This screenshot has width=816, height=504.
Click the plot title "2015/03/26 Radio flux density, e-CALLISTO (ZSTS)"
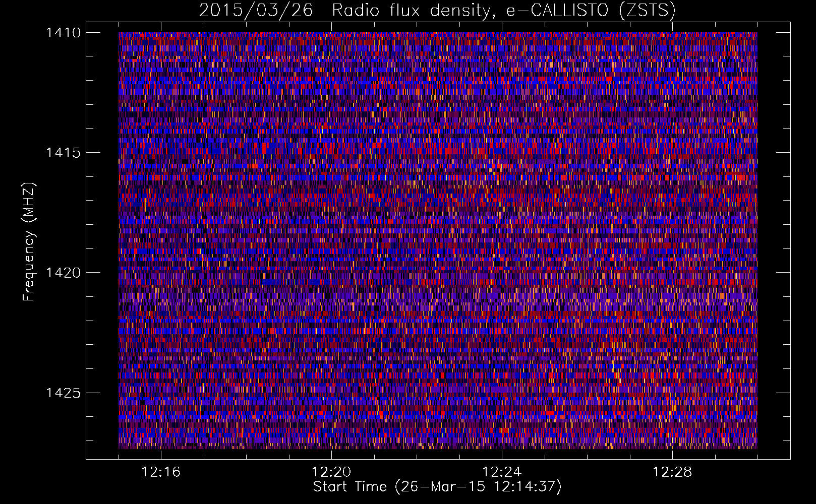(437, 11)
